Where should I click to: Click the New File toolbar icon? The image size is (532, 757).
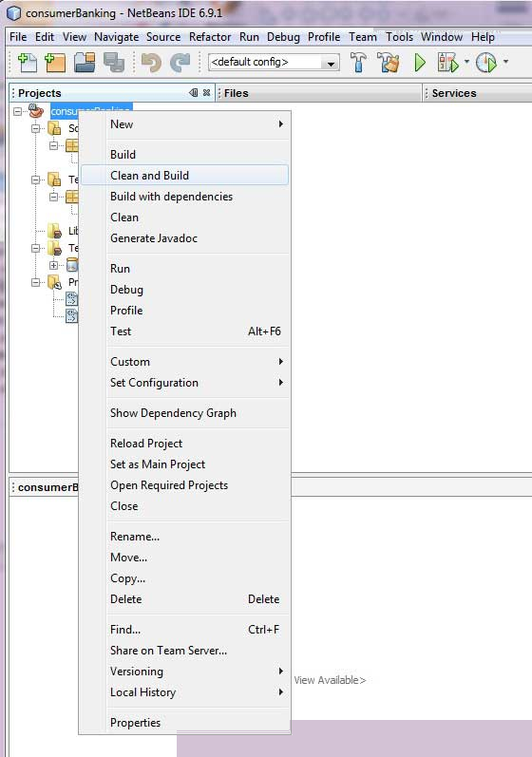click(x=27, y=63)
